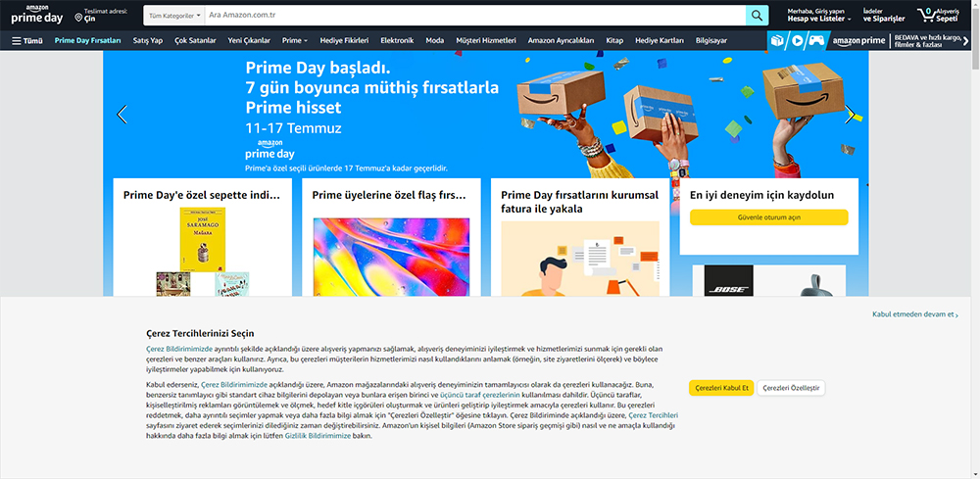
Task: Click the Amazon Prime benefits banner
Action: click(x=868, y=40)
